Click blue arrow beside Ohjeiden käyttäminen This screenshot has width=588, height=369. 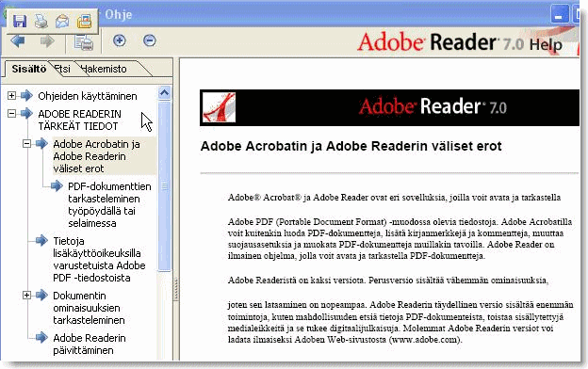pos(26,95)
